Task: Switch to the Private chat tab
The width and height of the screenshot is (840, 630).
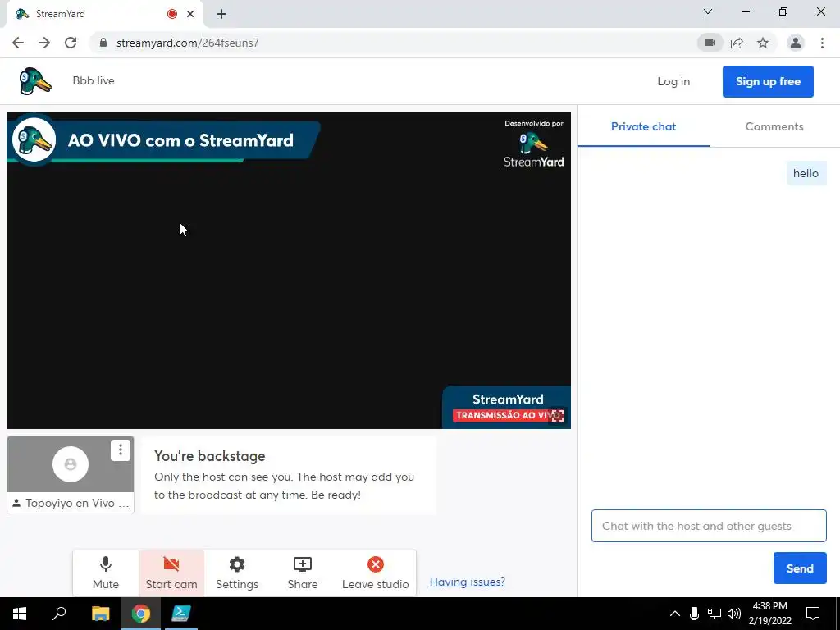Action: pos(643,127)
